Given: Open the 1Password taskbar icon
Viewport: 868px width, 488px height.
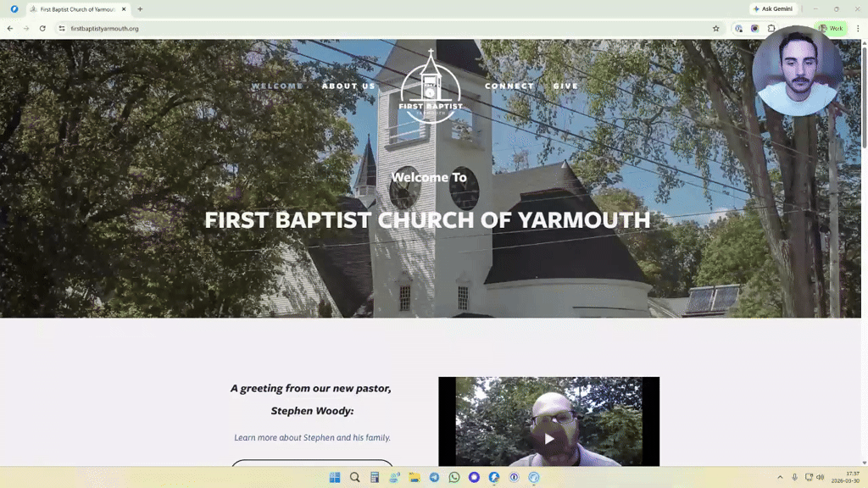Looking at the screenshot, I should coord(515,477).
